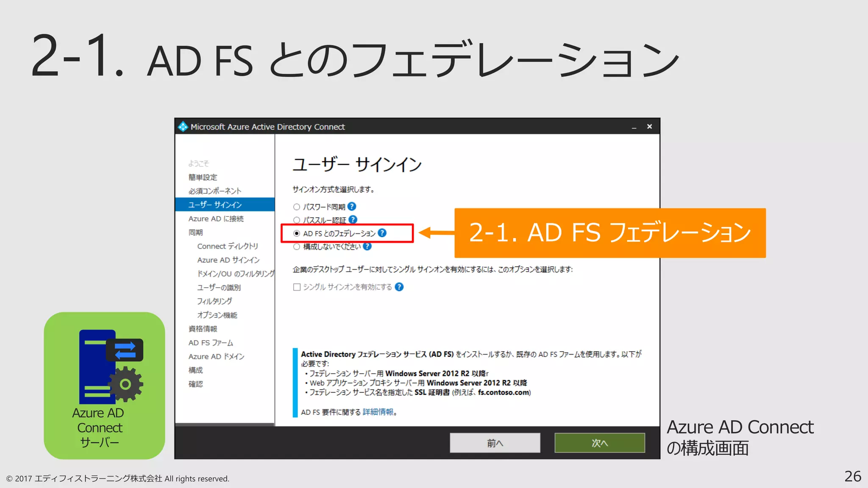Click the サインオン方式を選択します text
This screenshot has height=488, width=868.
333,189
